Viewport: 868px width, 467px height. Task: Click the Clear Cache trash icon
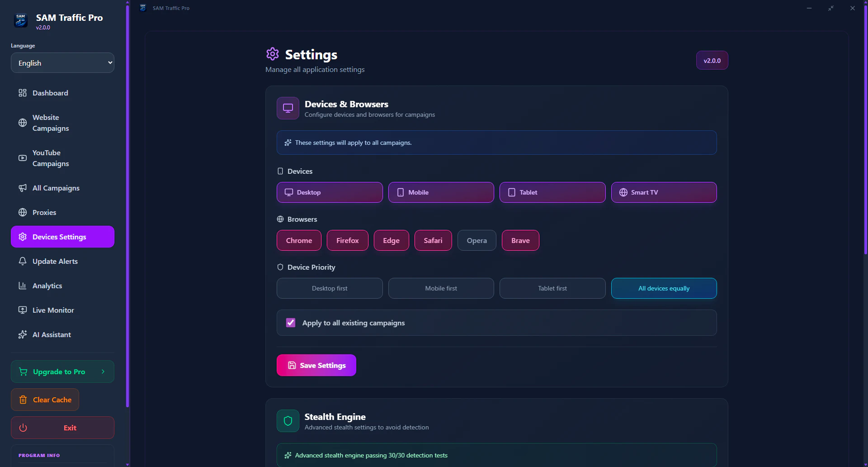(x=23, y=400)
